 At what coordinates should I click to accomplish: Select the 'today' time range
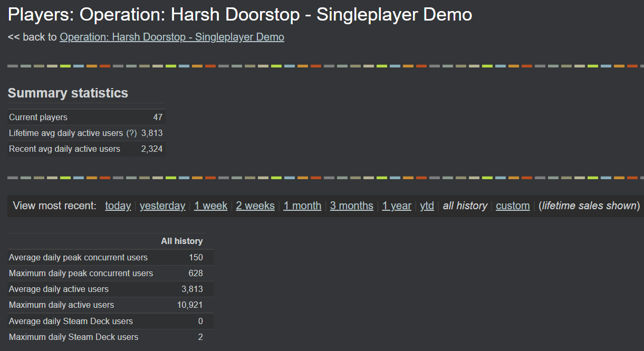[x=118, y=206]
